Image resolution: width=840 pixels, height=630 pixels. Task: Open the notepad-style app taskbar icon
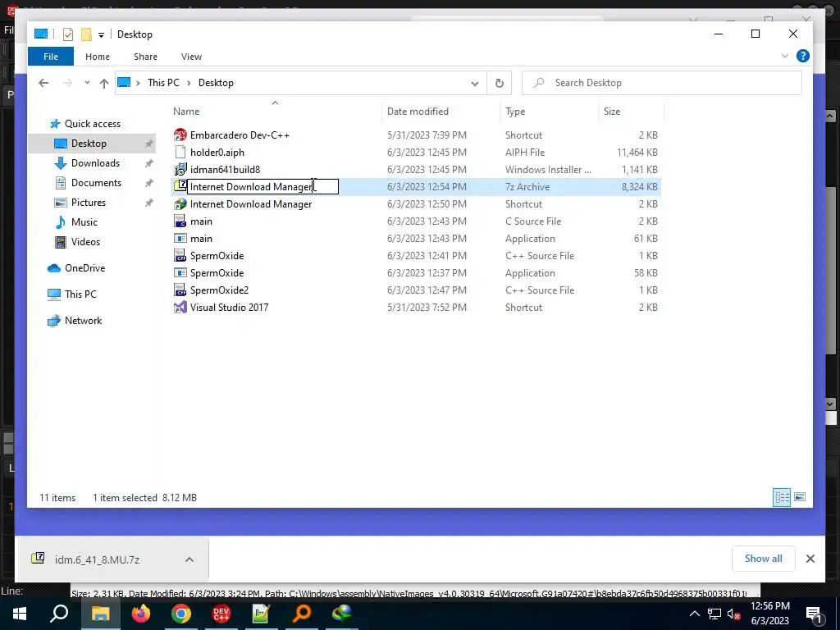tap(261, 614)
